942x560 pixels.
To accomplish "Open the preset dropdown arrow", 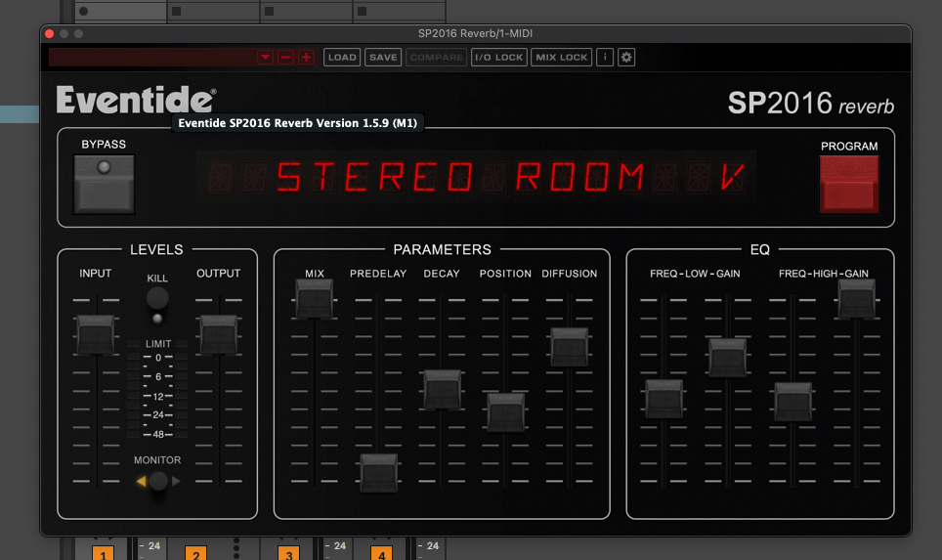I will pyautogui.click(x=265, y=58).
